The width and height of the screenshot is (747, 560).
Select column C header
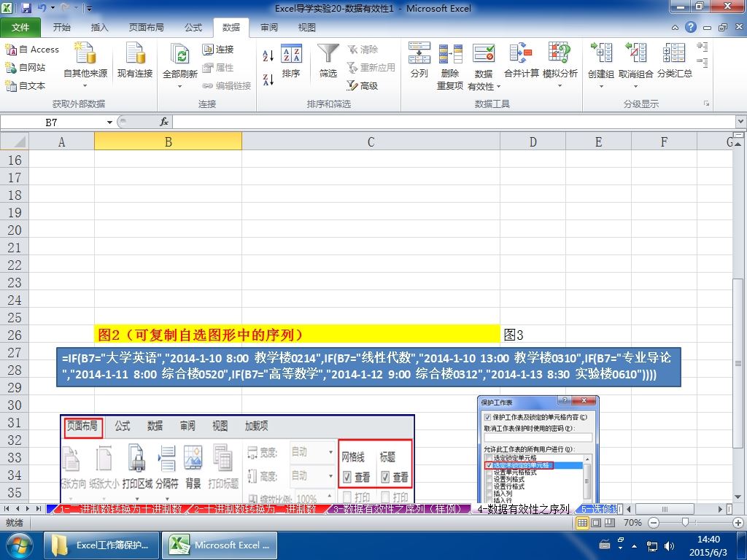click(371, 142)
